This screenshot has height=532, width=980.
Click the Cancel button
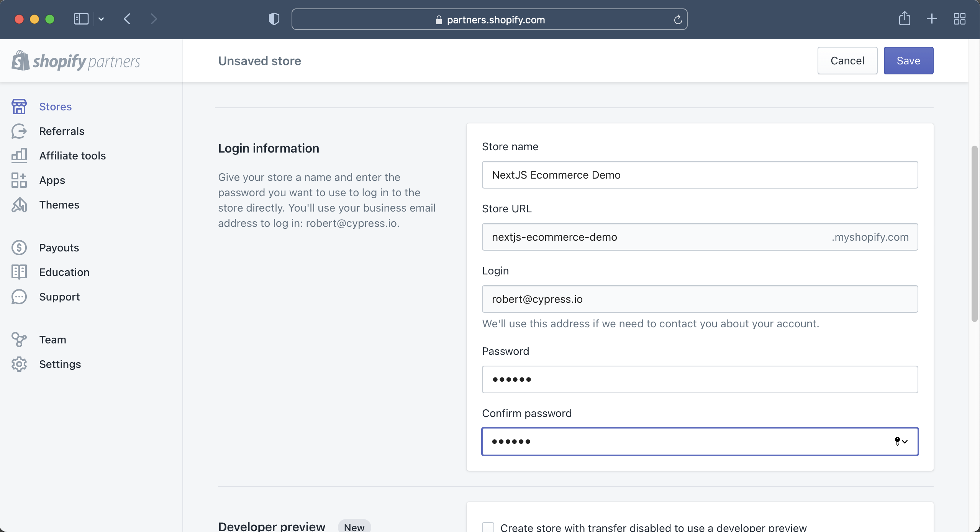pyautogui.click(x=847, y=60)
